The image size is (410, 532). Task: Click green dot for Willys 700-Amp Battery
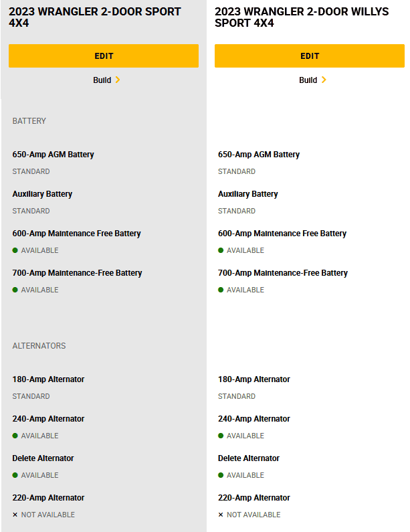(x=221, y=290)
